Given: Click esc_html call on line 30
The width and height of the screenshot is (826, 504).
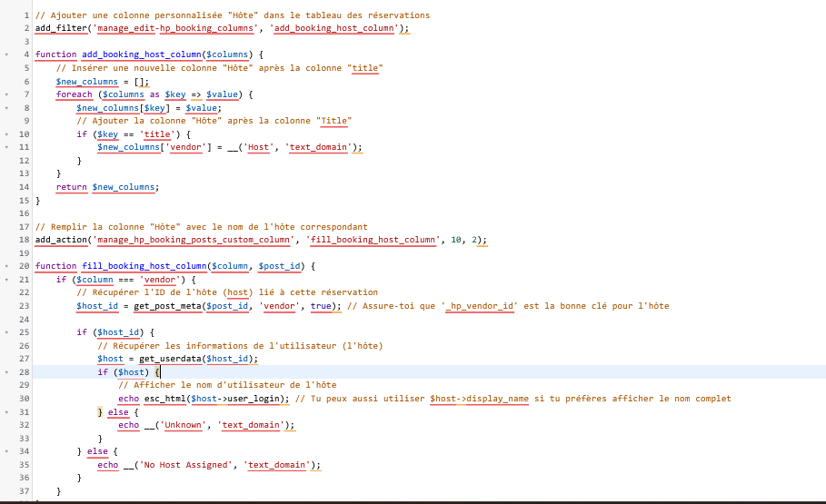Looking at the screenshot, I should (x=164, y=399).
